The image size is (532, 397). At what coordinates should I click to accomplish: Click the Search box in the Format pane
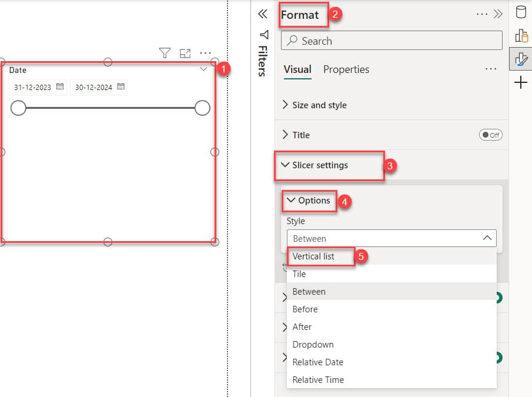pos(392,41)
